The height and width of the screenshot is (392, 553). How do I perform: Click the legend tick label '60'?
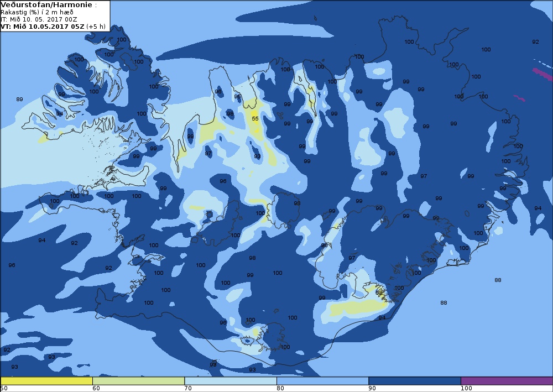click(96, 389)
